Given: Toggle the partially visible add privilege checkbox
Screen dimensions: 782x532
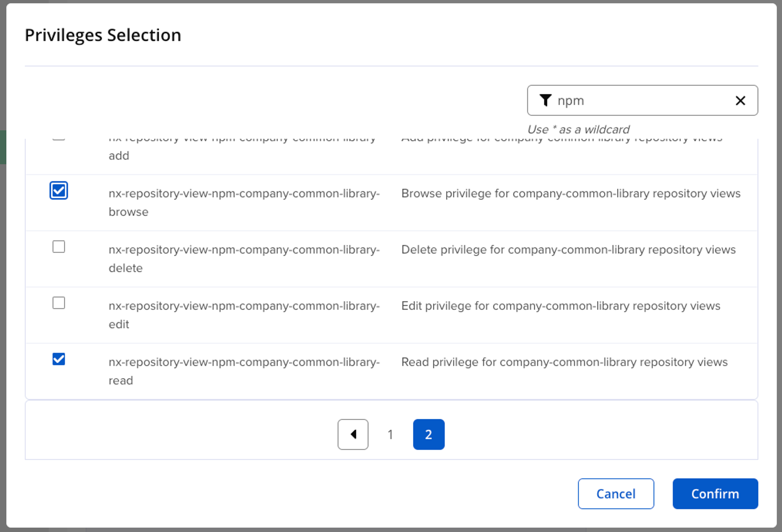Looking at the screenshot, I should click(59, 140).
